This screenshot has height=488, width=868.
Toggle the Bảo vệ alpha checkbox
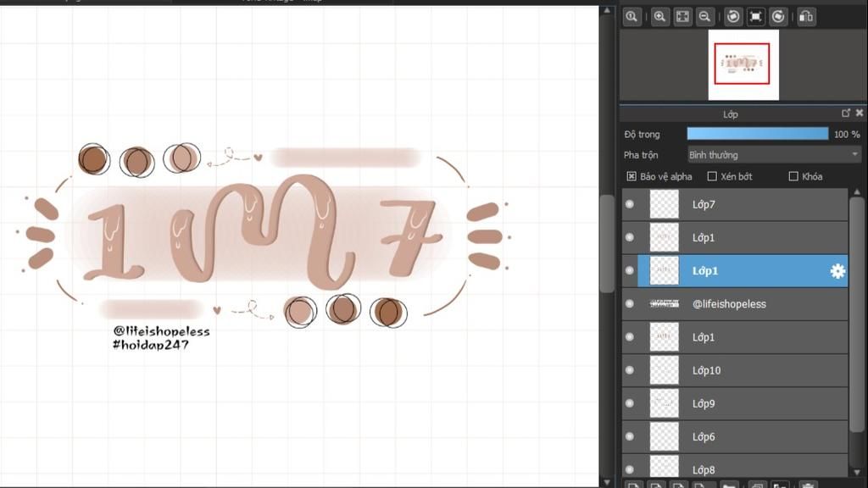631,176
